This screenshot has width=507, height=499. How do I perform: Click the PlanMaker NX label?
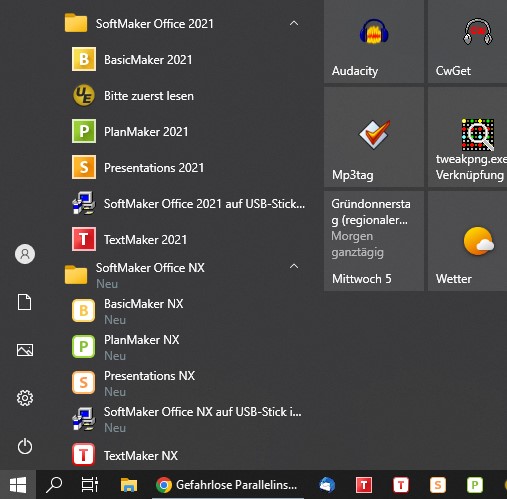point(142,340)
